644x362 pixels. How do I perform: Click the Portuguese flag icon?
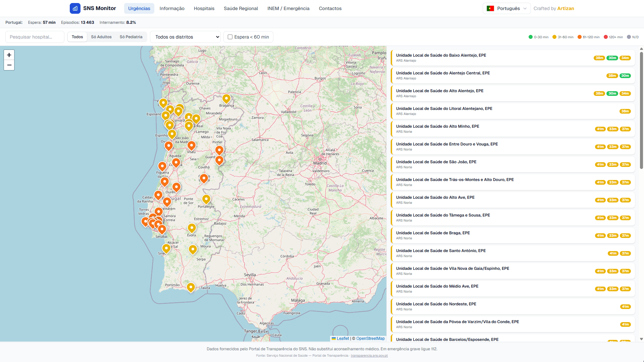point(490,8)
